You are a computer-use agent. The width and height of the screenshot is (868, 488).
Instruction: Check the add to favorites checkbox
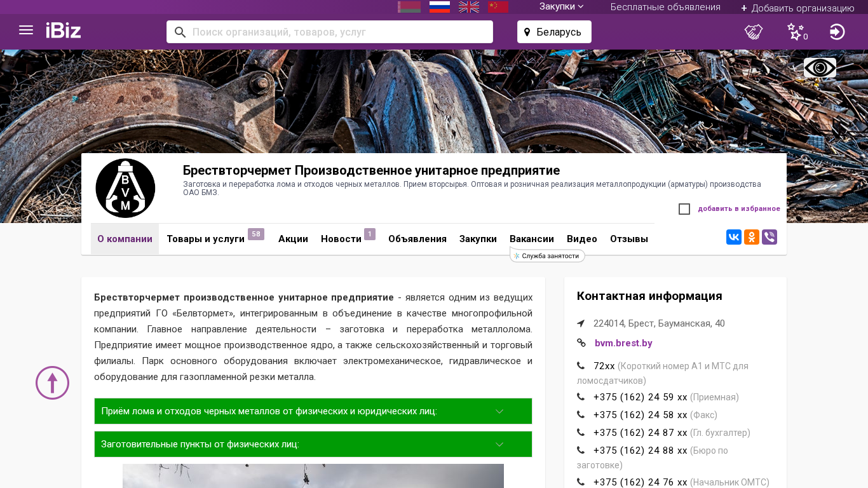(x=684, y=209)
